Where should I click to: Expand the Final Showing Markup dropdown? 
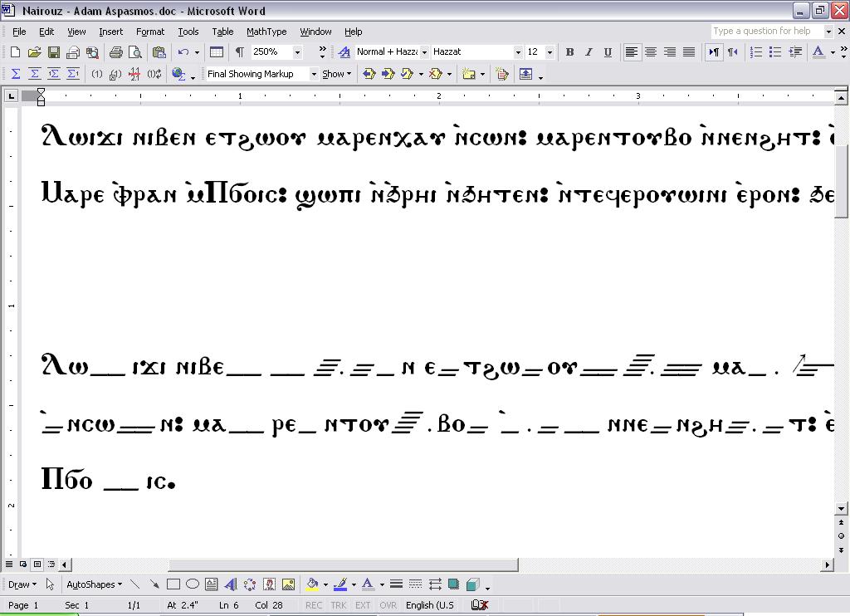click(x=314, y=74)
